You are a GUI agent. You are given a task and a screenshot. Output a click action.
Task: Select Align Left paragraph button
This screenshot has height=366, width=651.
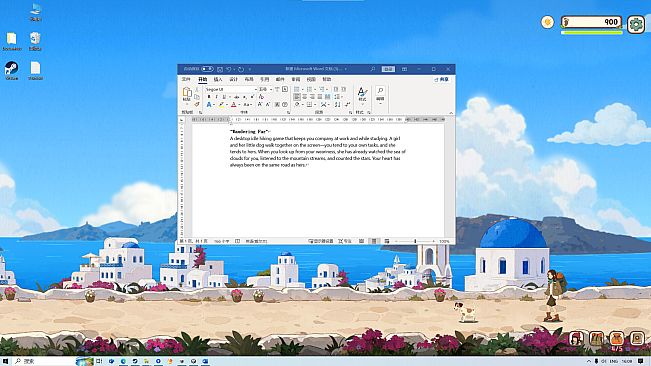pos(296,97)
